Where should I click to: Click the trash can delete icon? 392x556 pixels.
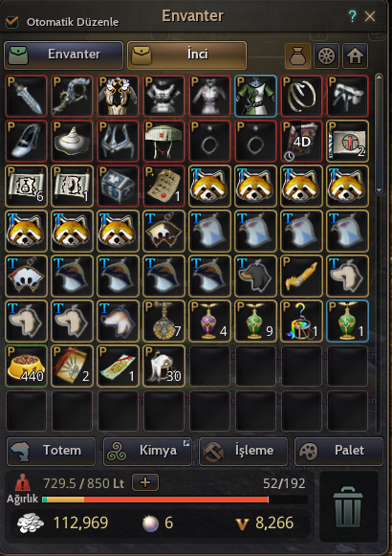tap(348, 506)
